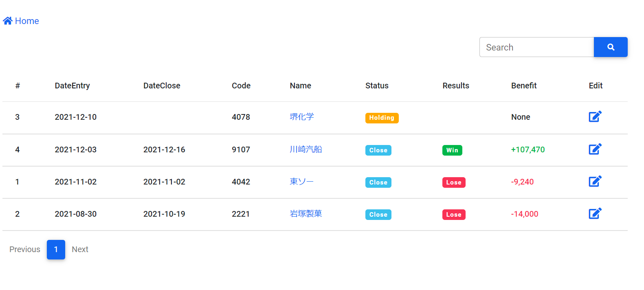Open the 岩塚製菓 stock link
The height and width of the screenshot is (290, 644).
click(x=306, y=214)
